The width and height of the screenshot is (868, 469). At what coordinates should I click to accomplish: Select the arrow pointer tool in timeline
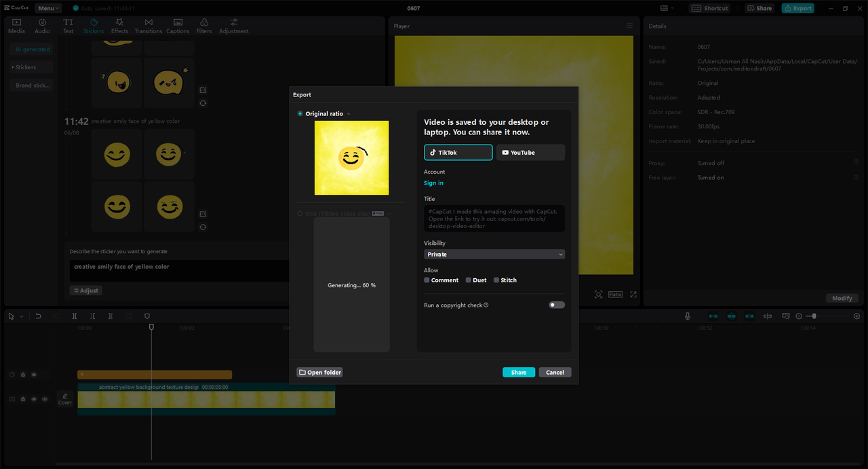tap(11, 316)
